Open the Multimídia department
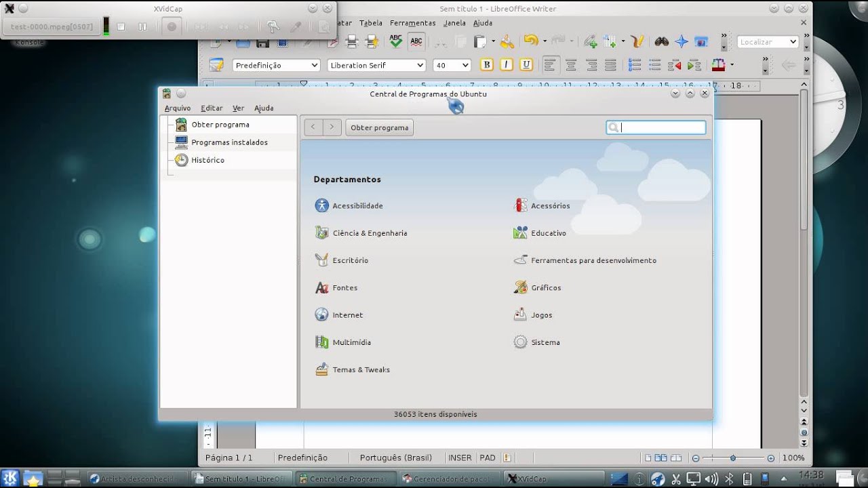Image resolution: width=868 pixels, height=488 pixels. coord(343,342)
